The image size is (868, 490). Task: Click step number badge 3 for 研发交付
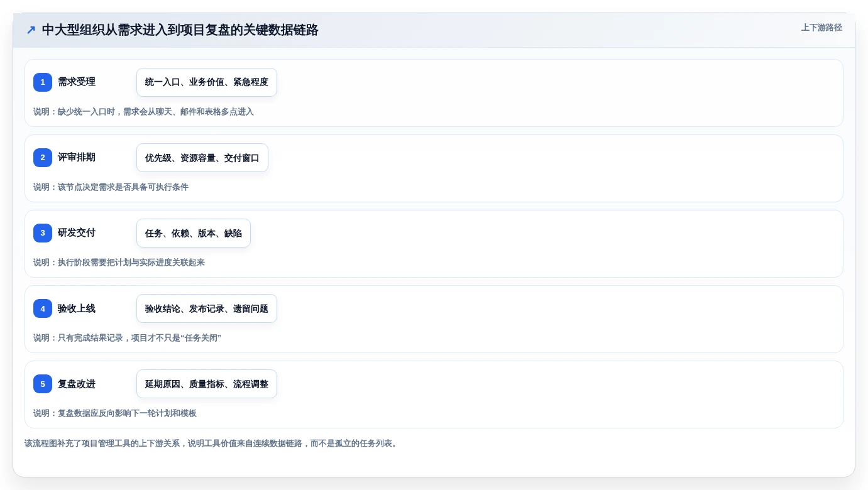[43, 233]
